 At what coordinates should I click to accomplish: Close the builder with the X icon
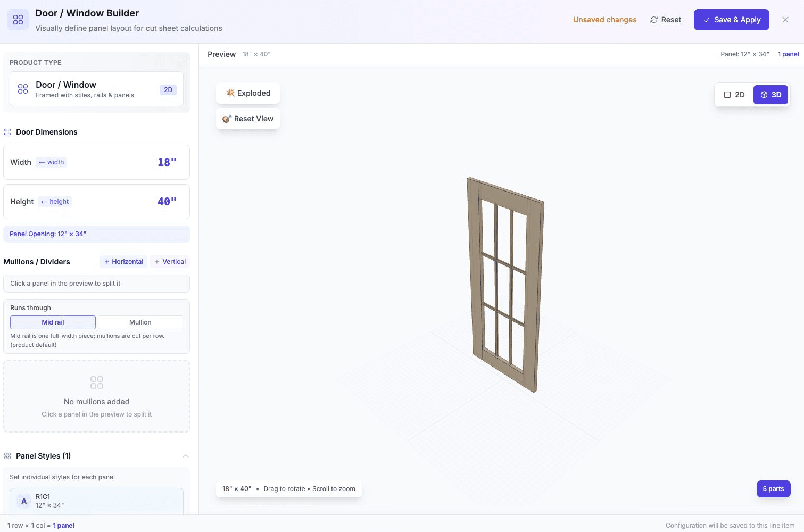785,20
